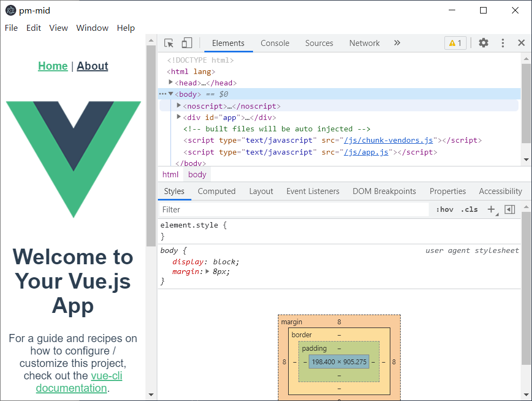The width and height of the screenshot is (532, 401).
Task: Collapse the body element node
Action: point(171,93)
